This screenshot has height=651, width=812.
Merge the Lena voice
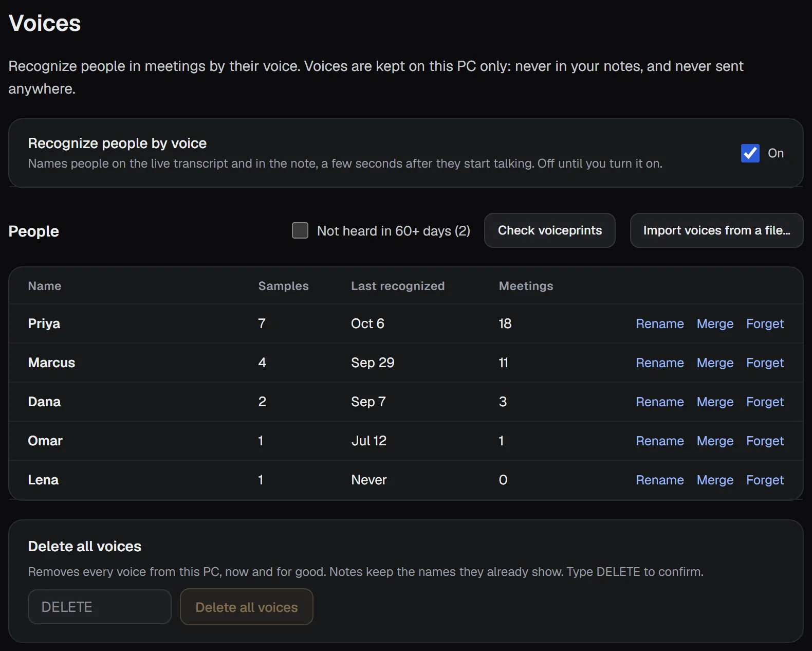click(x=715, y=480)
